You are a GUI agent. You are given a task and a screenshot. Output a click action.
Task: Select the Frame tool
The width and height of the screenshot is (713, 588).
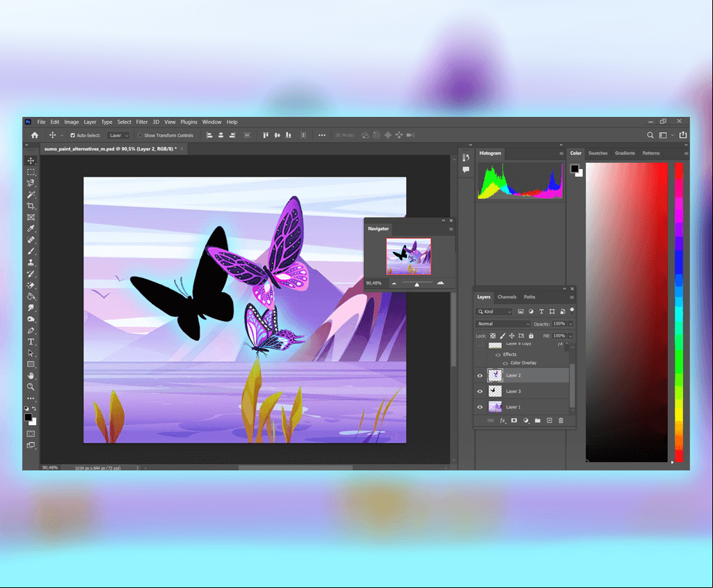click(31, 217)
